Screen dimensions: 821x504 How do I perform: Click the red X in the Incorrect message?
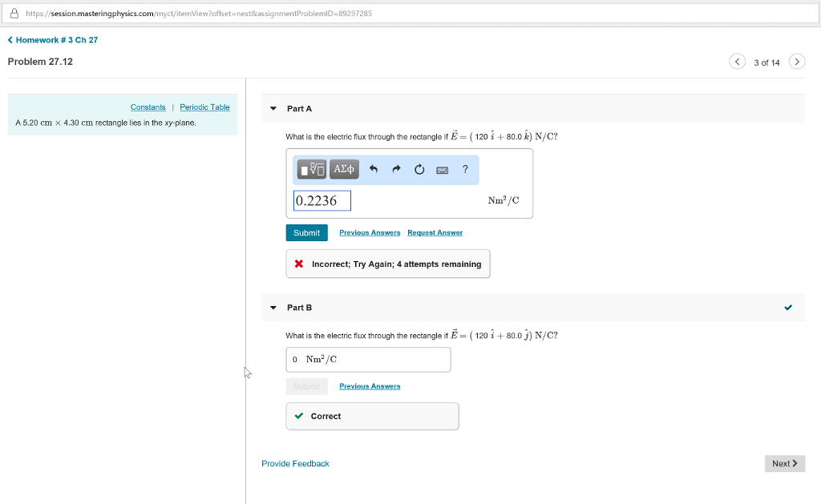click(301, 264)
